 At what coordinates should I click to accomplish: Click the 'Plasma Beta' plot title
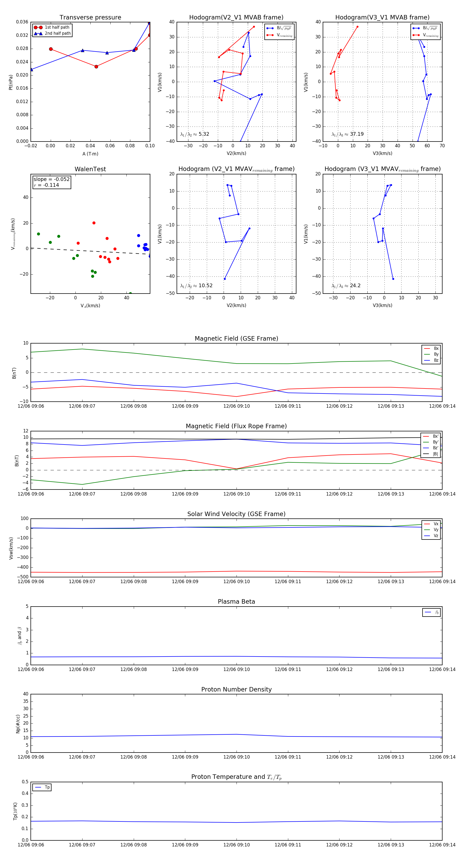(x=236, y=602)
